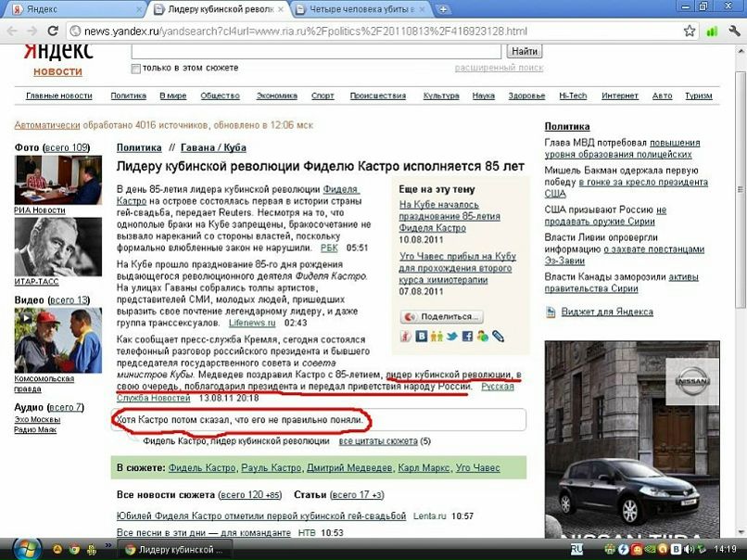Open the Windows Start menu orb
The image size is (747, 560).
point(17,548)
